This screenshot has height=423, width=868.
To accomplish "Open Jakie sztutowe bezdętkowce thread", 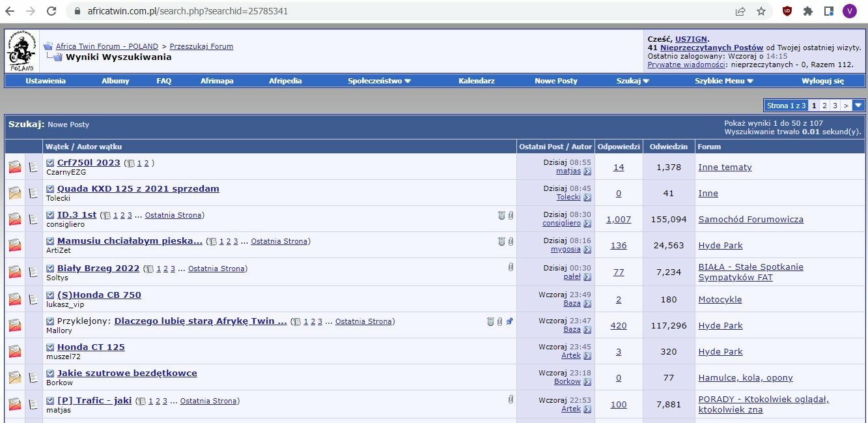I will (127, 373).
